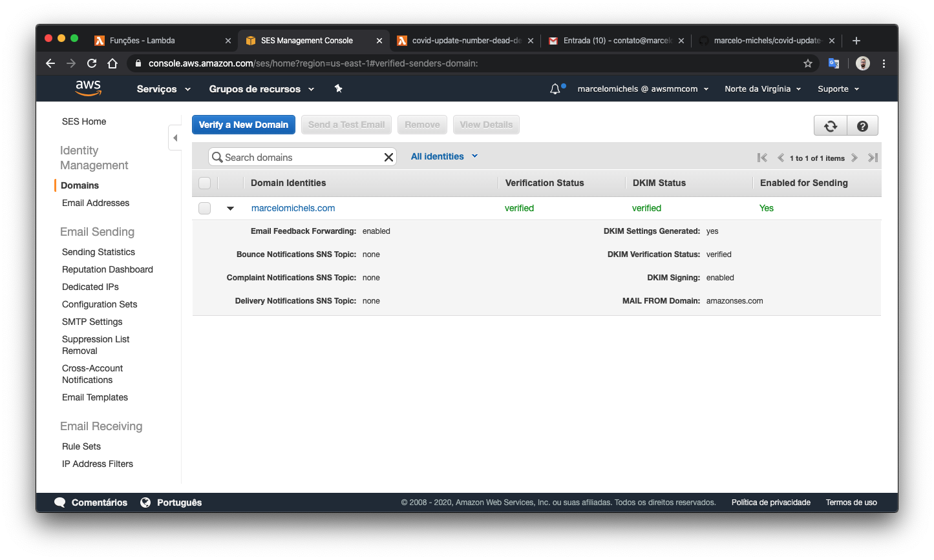Open the Norte da Virgínia region dropdown
The image size is (934, 560).
(763, 89)
